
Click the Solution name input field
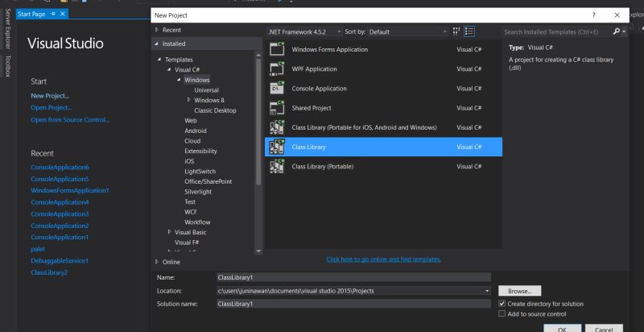pos(353,304)
